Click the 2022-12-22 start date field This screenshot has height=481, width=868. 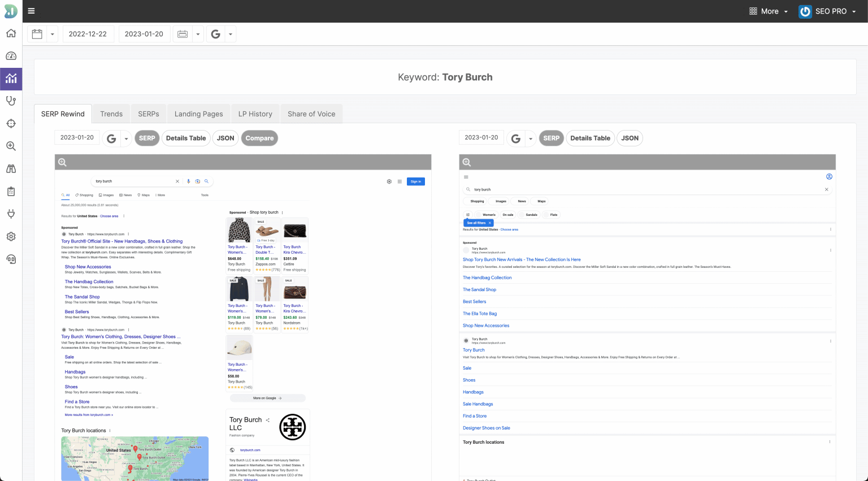click(88, 34)
